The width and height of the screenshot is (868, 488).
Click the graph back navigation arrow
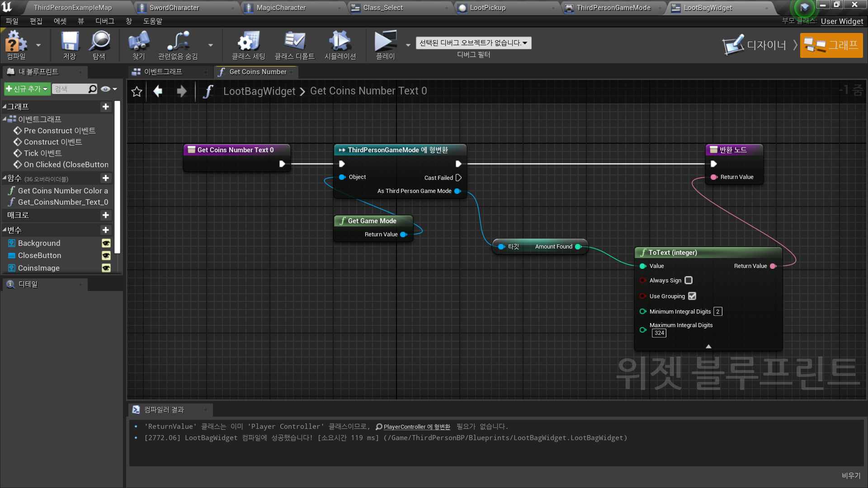coord(158,91)
